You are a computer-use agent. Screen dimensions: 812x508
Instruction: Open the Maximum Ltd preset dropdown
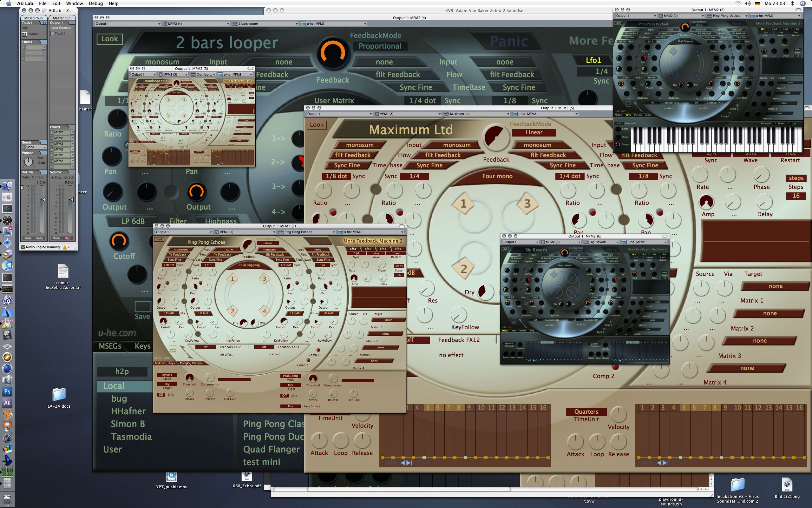point(477,114)
